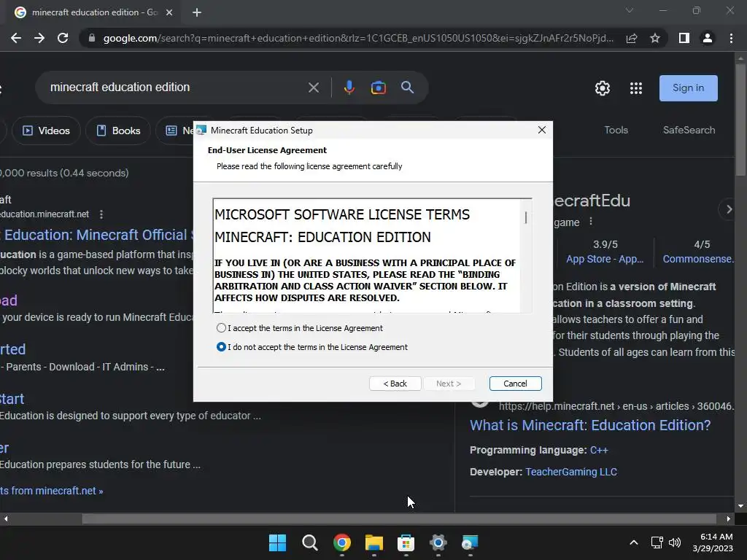Click horizontal scrollbar right arrow

(729, 519)
